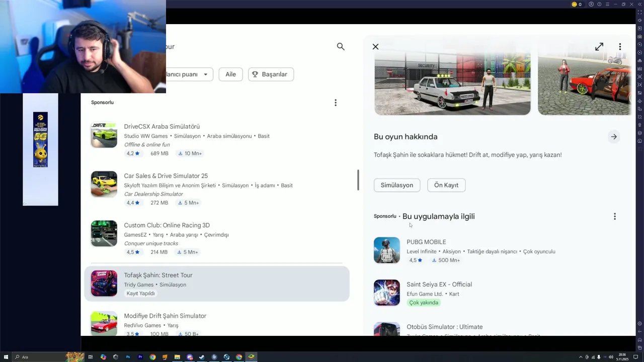Open File Explorer from the taskbar

177,357
